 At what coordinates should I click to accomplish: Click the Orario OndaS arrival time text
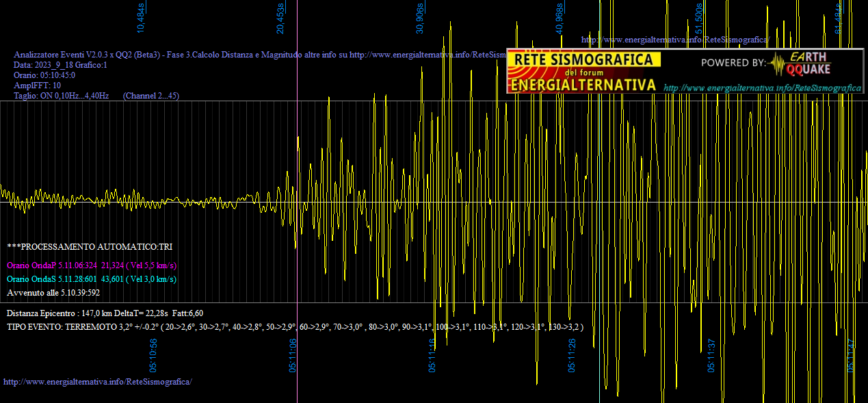[92, 278]
